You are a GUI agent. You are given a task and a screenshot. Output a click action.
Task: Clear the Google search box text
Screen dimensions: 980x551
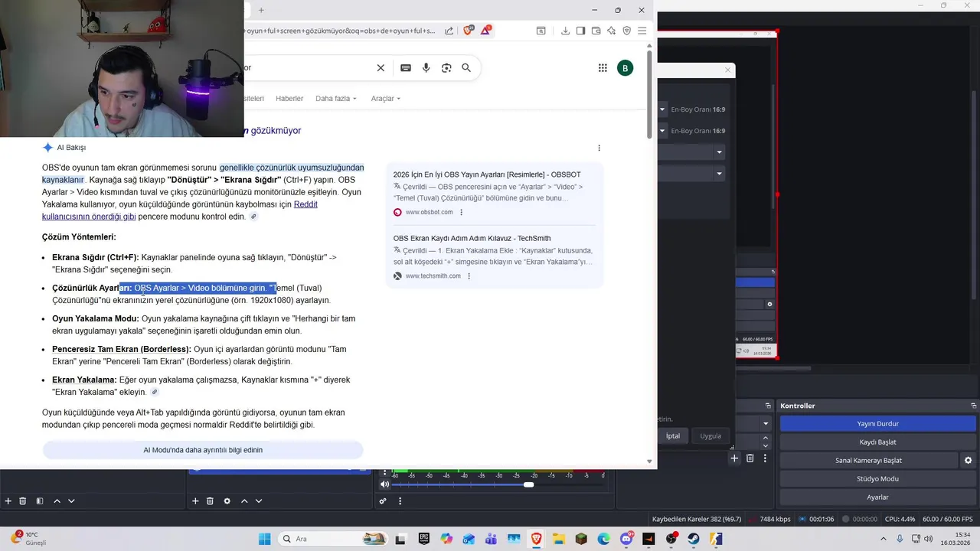pos(381,67)
